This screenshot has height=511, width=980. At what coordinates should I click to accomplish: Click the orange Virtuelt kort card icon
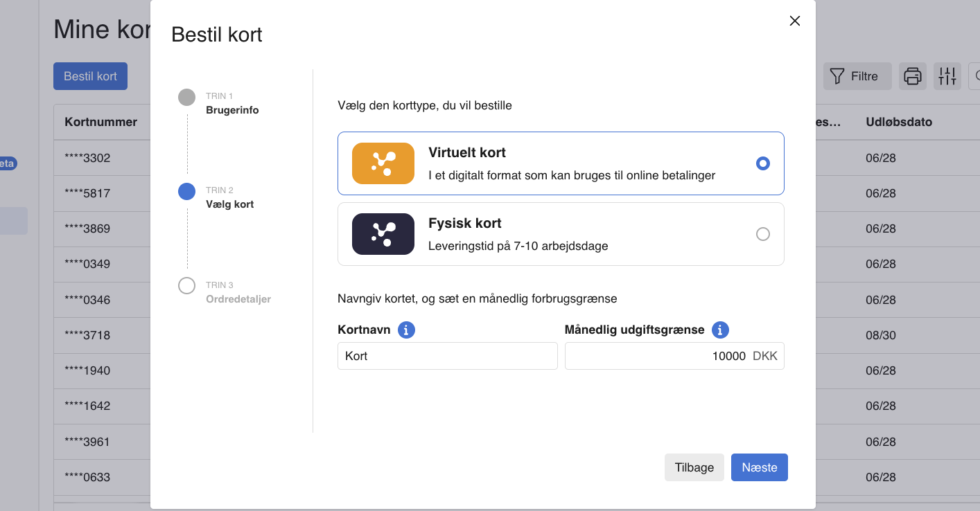tap(383, 163)
